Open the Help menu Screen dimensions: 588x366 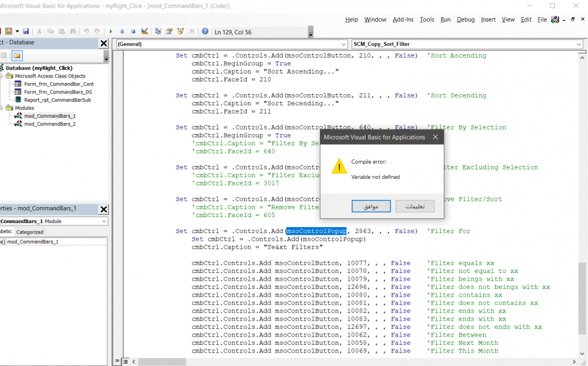[x=352, y=19]
